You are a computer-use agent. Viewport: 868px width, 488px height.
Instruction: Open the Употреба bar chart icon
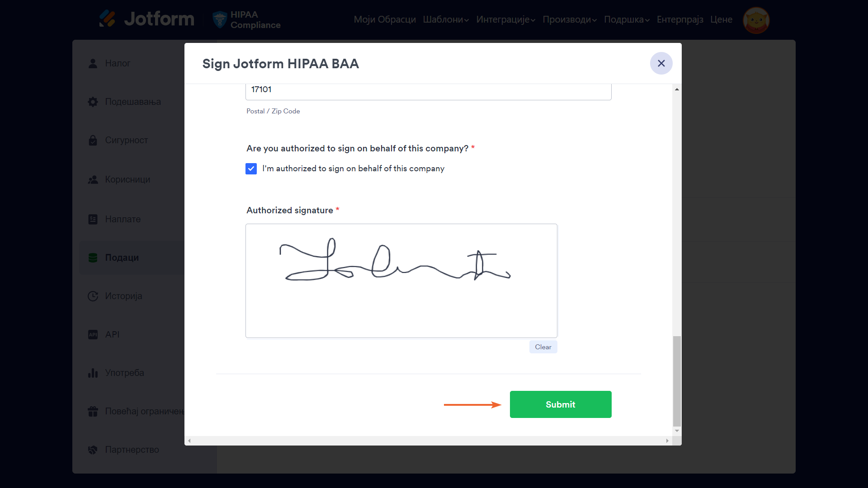(x=93, y=373)
